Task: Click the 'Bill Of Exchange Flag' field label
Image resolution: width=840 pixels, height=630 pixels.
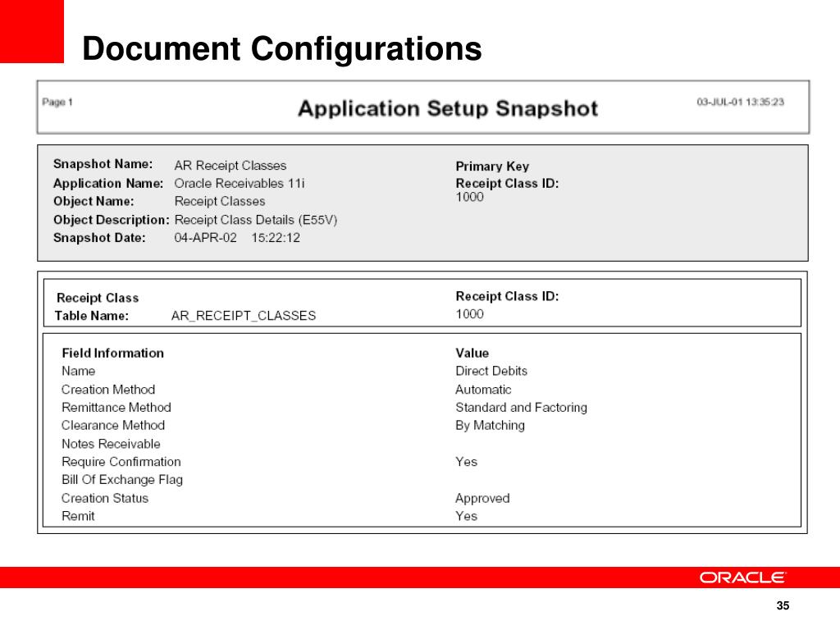Action: [122, 480]
